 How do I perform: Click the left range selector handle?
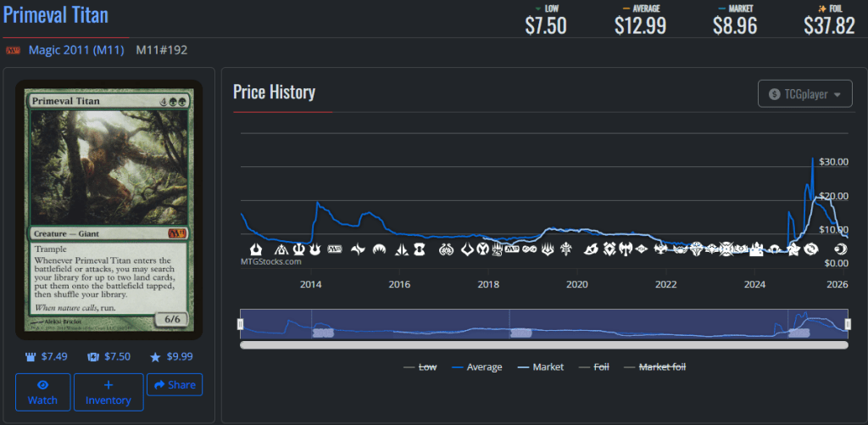click(x=241, y=324)
